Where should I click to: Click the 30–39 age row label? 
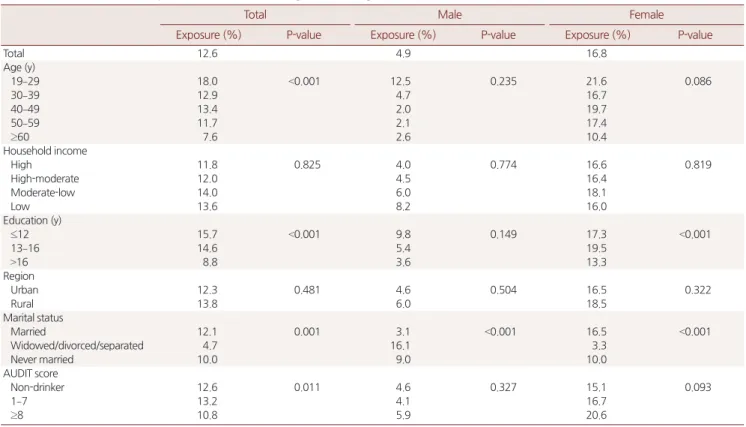[25, 95]
